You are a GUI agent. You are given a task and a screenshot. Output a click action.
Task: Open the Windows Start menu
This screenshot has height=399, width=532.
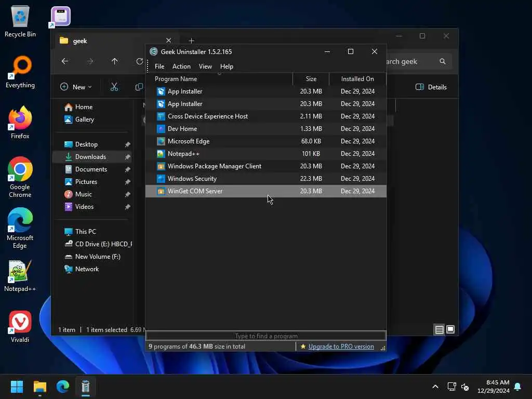pyautogui.click(x=17, y=387)
